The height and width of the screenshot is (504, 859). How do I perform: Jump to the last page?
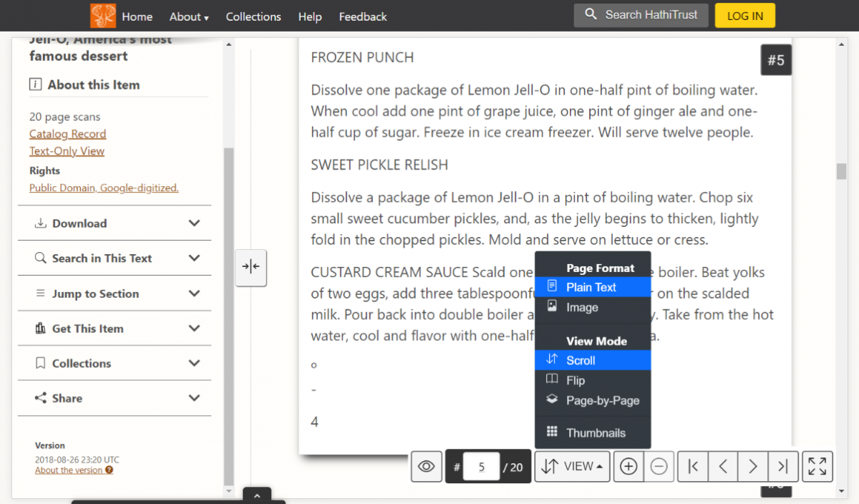click(783, 467)
